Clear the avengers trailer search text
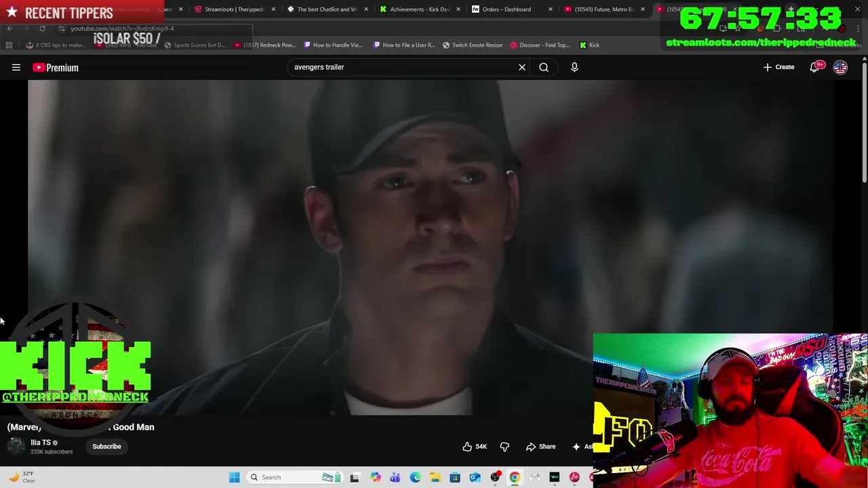This screenshot has width=868, height=488. (522, 67)
